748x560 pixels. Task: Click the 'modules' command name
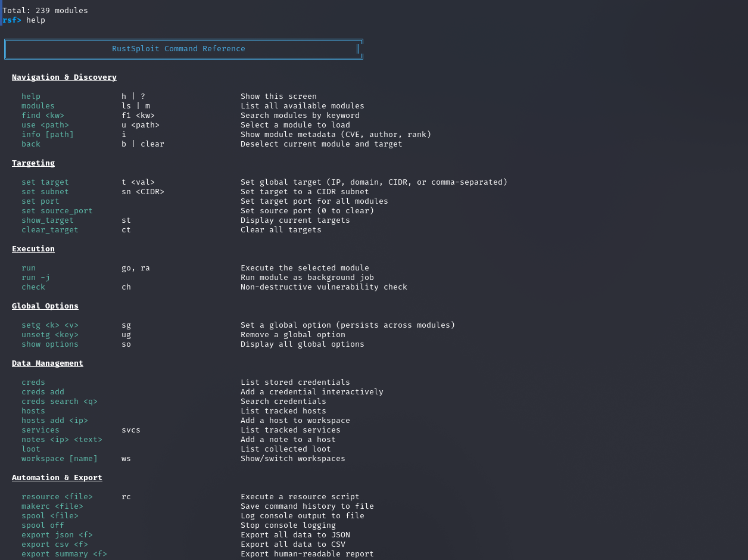[x=38, y=106]
